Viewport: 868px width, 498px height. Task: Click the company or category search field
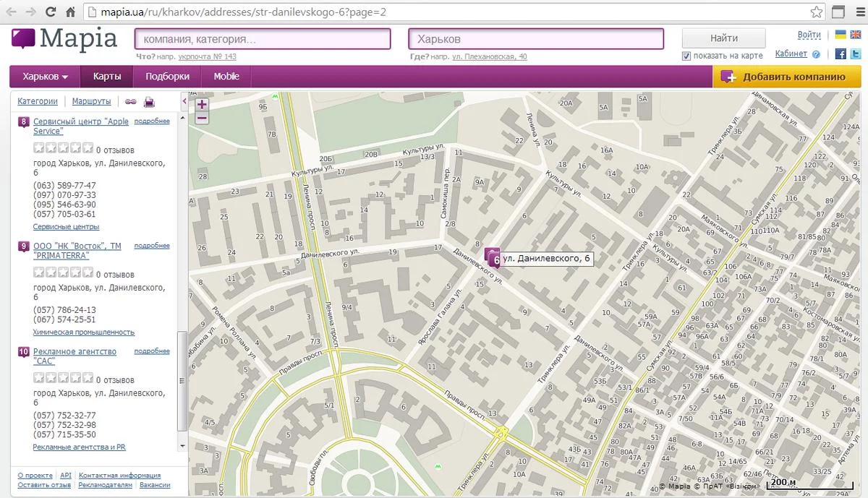tap(263, 39)
